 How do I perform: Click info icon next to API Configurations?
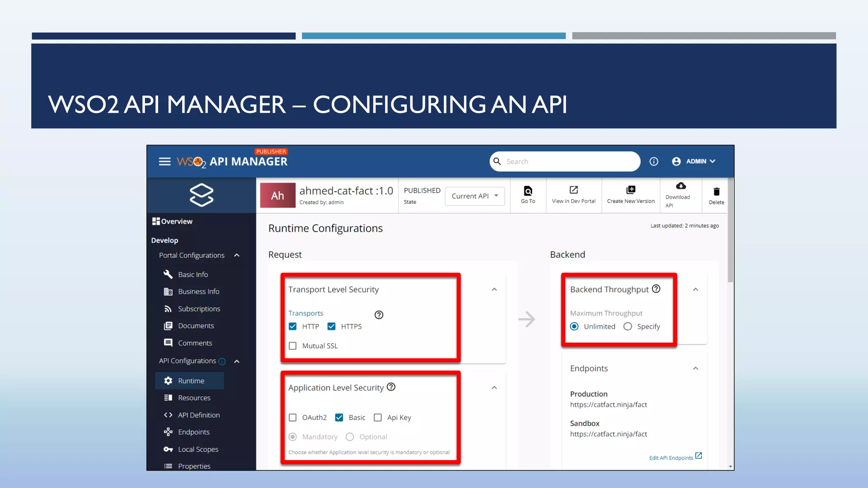[x=222, y=361]
